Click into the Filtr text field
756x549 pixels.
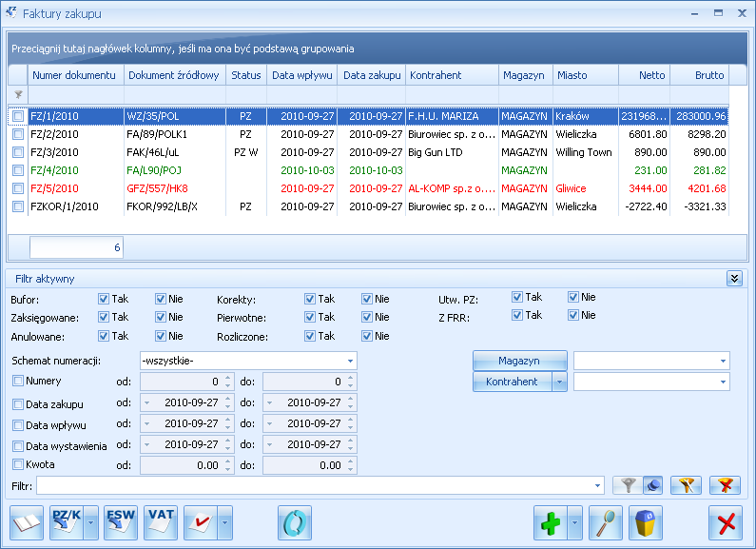click(316, 486)
